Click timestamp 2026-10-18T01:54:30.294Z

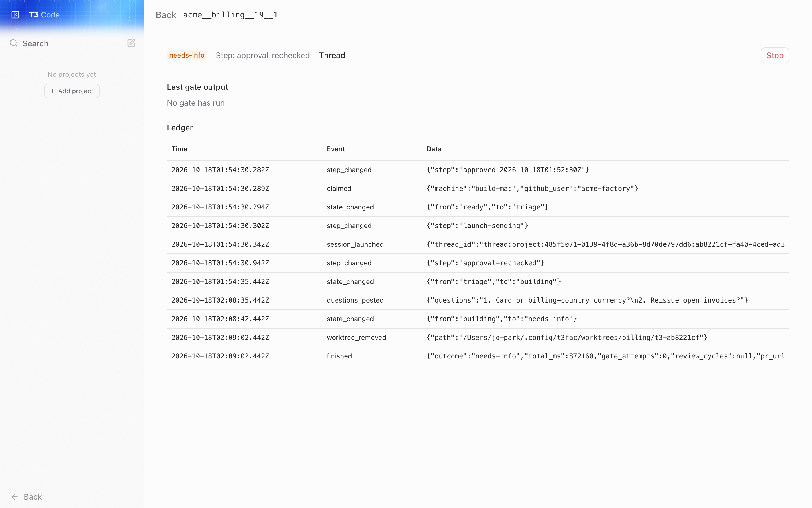coord(220,207)
